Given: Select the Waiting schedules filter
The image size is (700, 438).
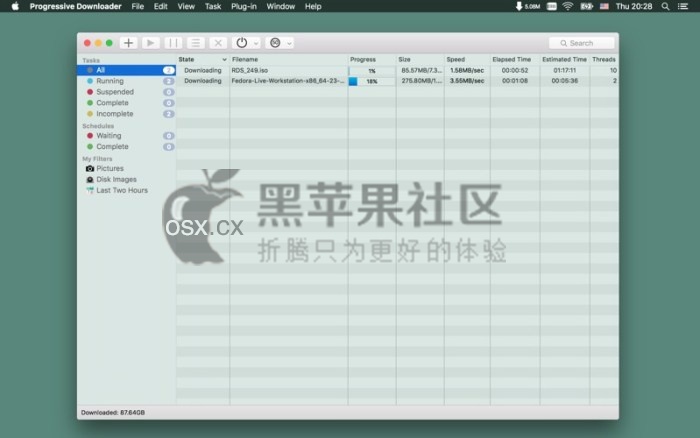Looking at the screenshot, I should pos(126,136).
